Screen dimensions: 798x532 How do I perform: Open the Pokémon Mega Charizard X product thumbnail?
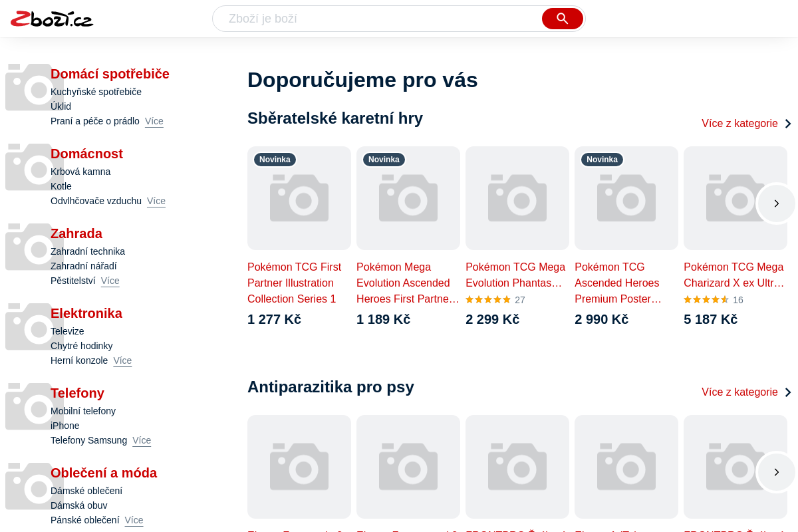tap(725, 198)
